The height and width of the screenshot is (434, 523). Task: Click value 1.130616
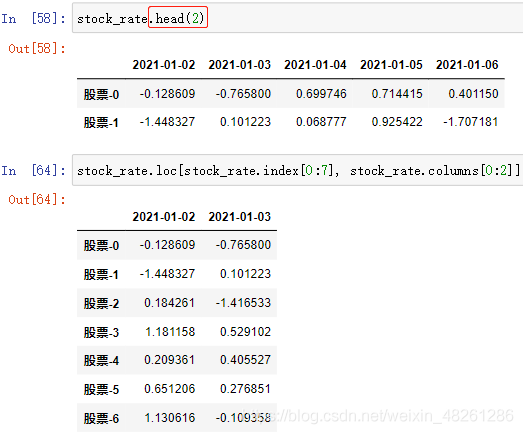[x=170, y=418]
